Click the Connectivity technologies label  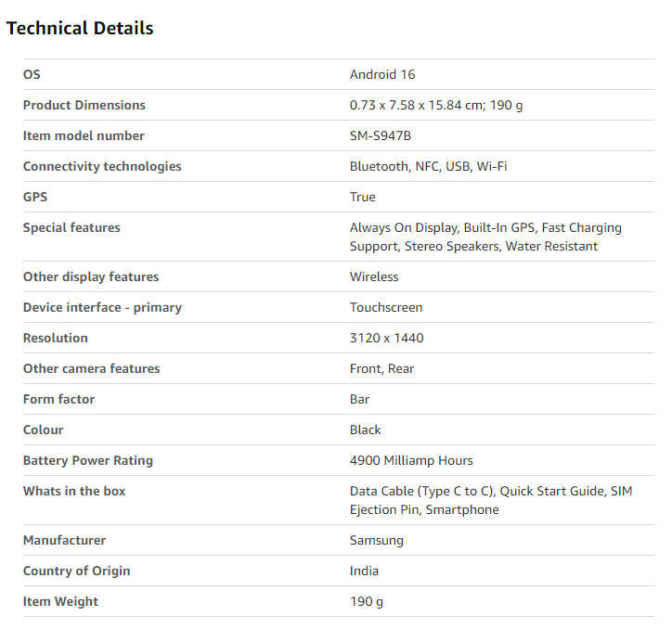pyautogui.click(x=102, y=166)
